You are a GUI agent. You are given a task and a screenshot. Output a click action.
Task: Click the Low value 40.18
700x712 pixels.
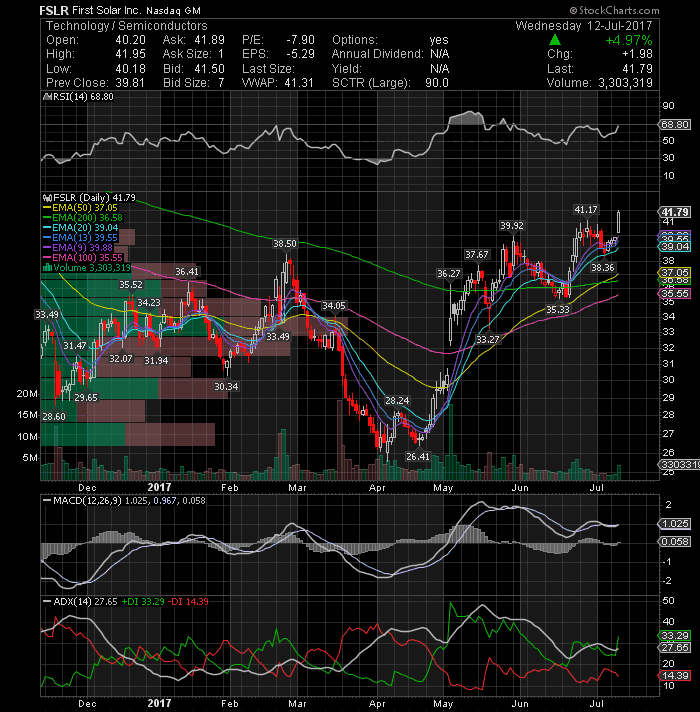click(130, 69)
